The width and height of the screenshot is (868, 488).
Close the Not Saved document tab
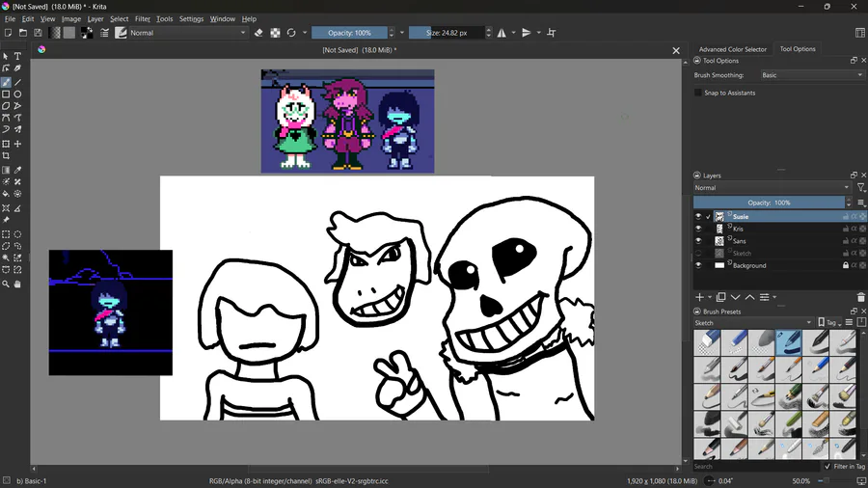[x=676, y=50]
